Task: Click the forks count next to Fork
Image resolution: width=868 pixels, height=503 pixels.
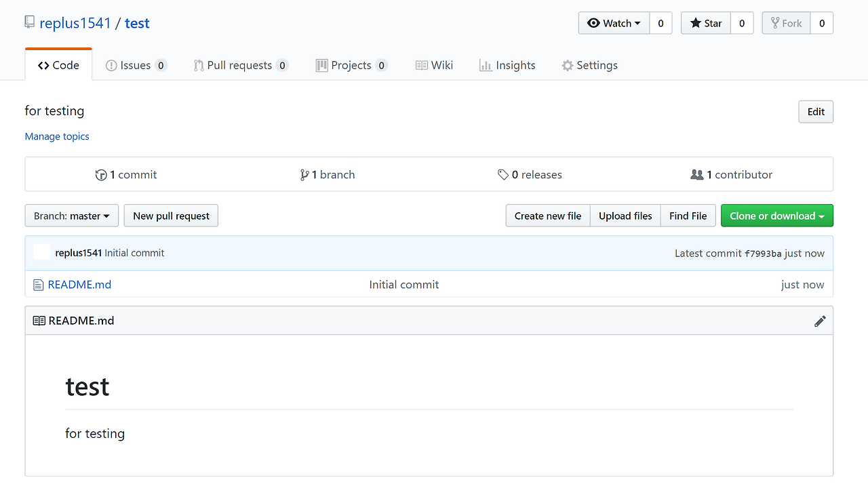Action: [x=822, y=23]
